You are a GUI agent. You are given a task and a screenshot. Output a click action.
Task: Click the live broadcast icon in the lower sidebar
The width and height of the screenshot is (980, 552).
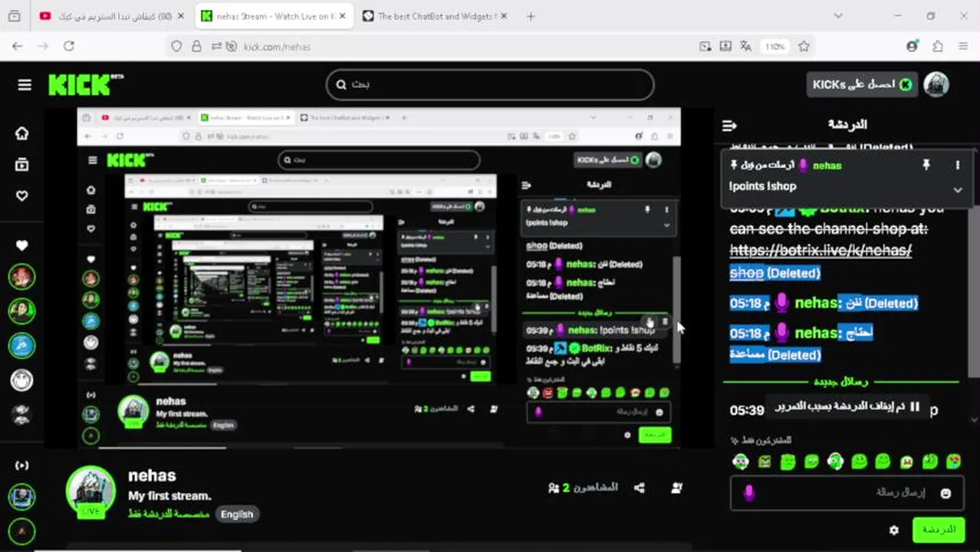[21, 465]
